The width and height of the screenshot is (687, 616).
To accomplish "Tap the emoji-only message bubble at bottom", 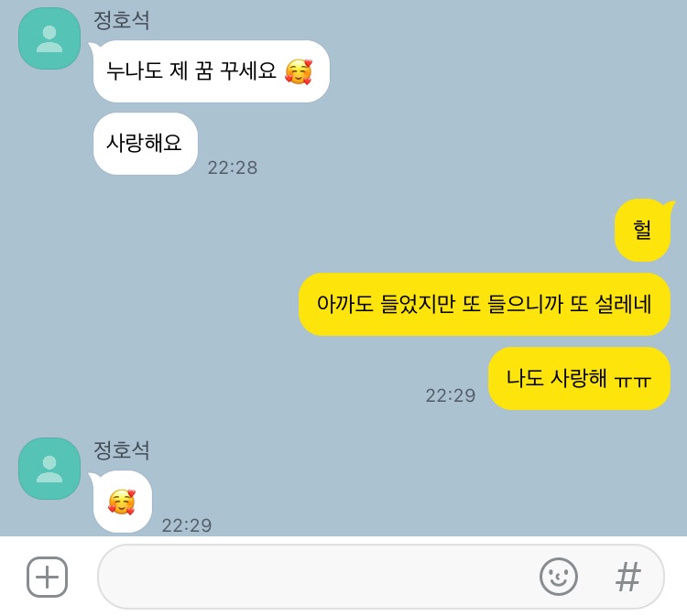I will 122,502.
